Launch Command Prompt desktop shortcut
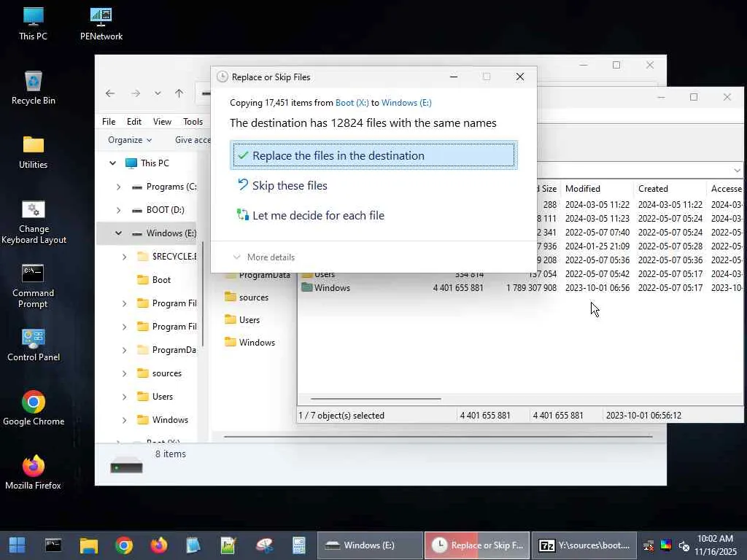 [x=34, y=286]
